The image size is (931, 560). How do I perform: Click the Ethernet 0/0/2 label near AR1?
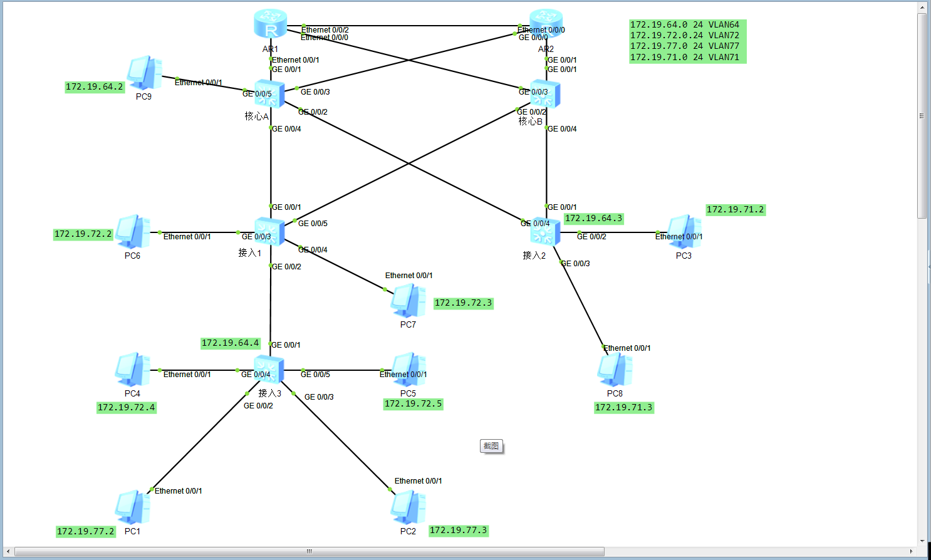325,29
